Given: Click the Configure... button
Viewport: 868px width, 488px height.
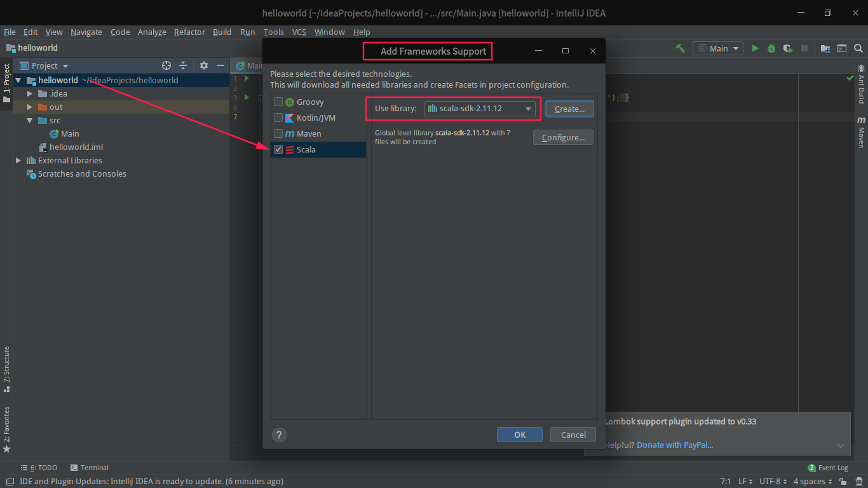Looking at the screenshot, I should pyautogui.click(x=563, y=137).
